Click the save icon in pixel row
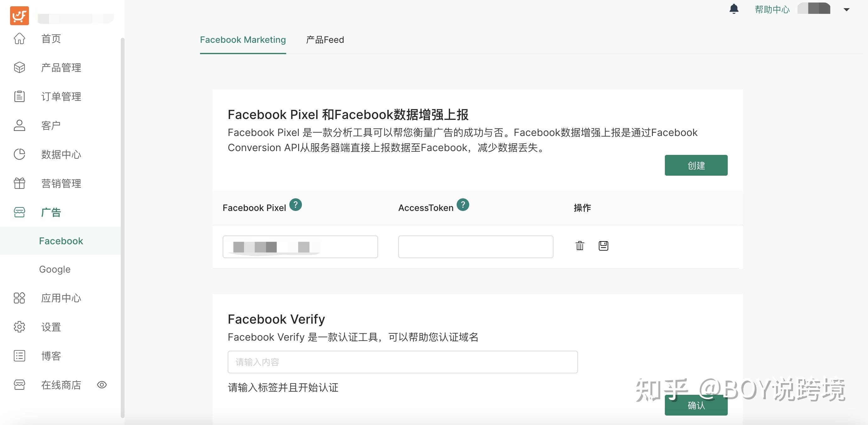 [x=603, y=246]
